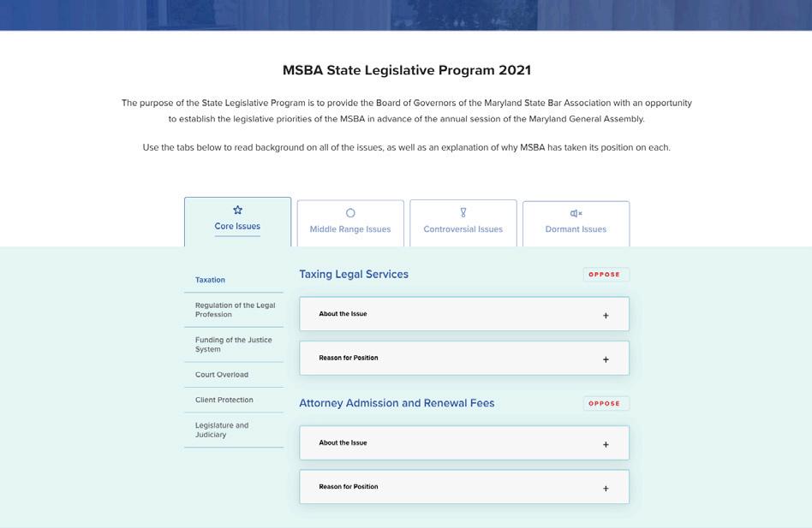812x528 pixels.
Task: Click the Taxing Legal Services heading
Action: (354, 275)
